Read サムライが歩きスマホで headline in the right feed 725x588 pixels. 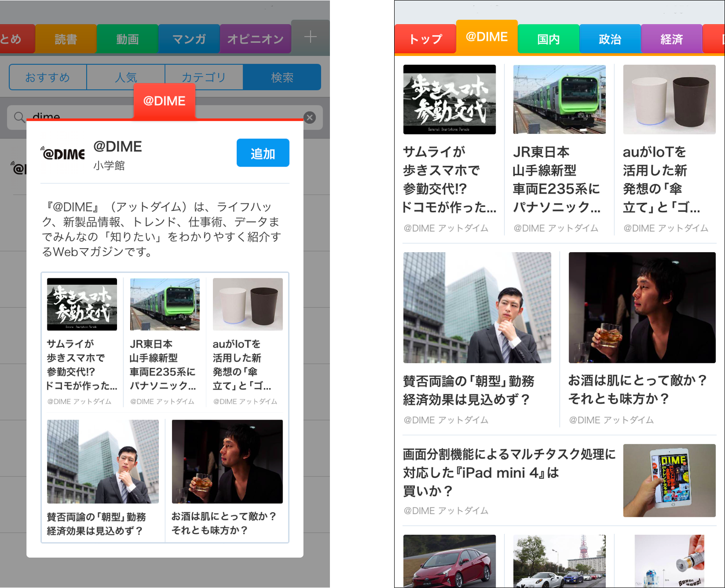[x=449, y=179]
